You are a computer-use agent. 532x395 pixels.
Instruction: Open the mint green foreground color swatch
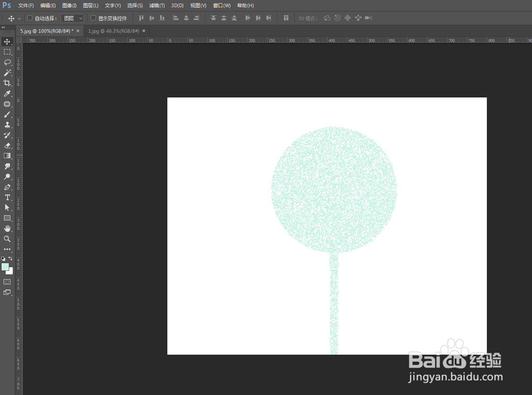(x=4, y=266)
